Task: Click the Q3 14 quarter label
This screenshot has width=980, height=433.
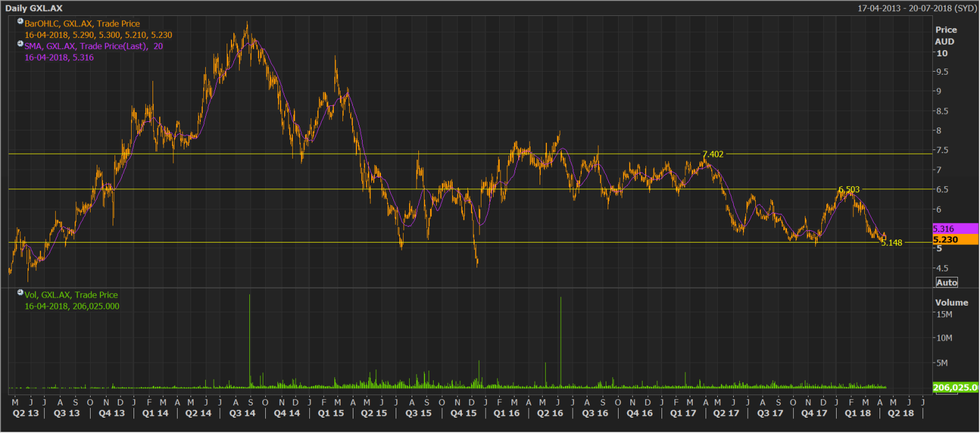Action: [243, 413]
